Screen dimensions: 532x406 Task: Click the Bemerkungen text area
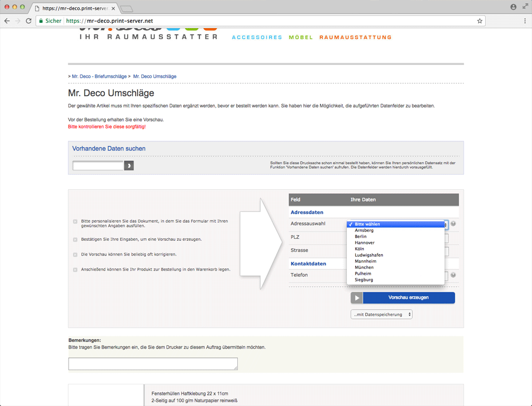pyautogui.click(x=153, y=363)
